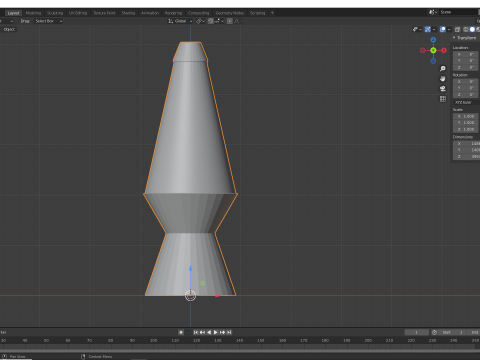Click the hand pan view icon
Viewport: 480px width, 360px height.
(443, 79)
